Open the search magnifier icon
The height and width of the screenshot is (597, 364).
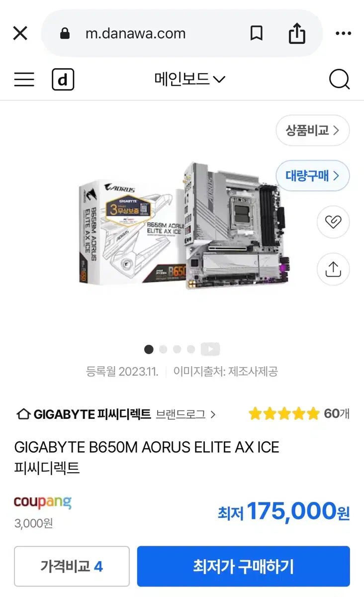(x=340, y=80)
